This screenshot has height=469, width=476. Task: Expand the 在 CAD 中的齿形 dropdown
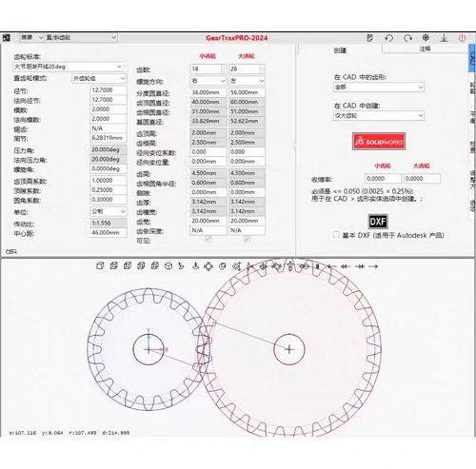pos(379,87)
